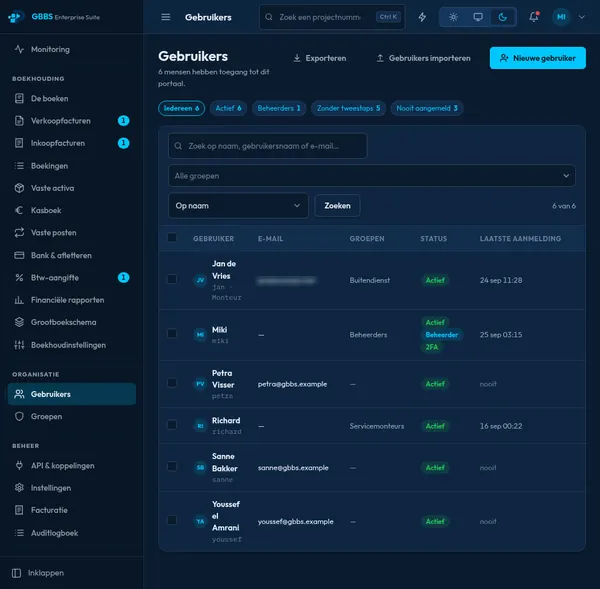The height and width of the screenshot is (589, 600).
Task: Click Gebruikers importeren button
Action: [423, 58]
